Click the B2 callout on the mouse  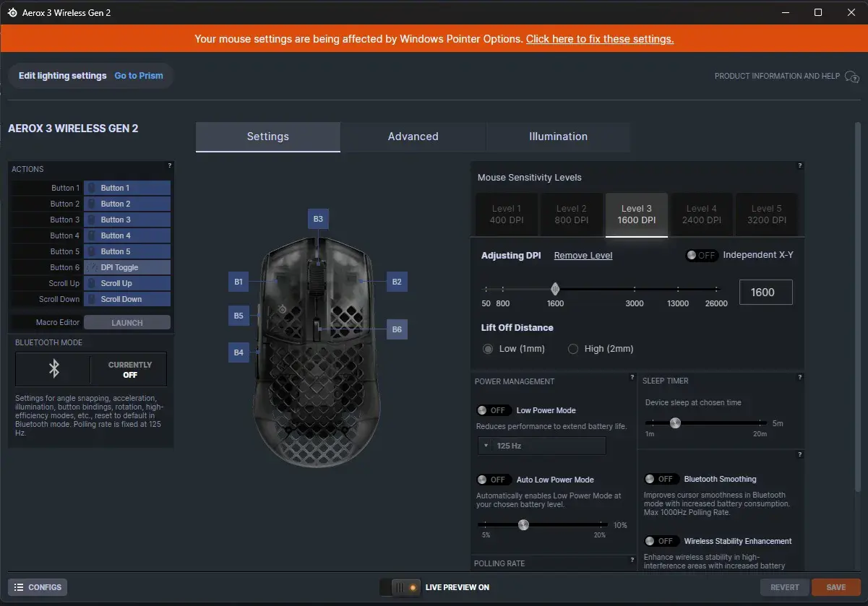397,282
